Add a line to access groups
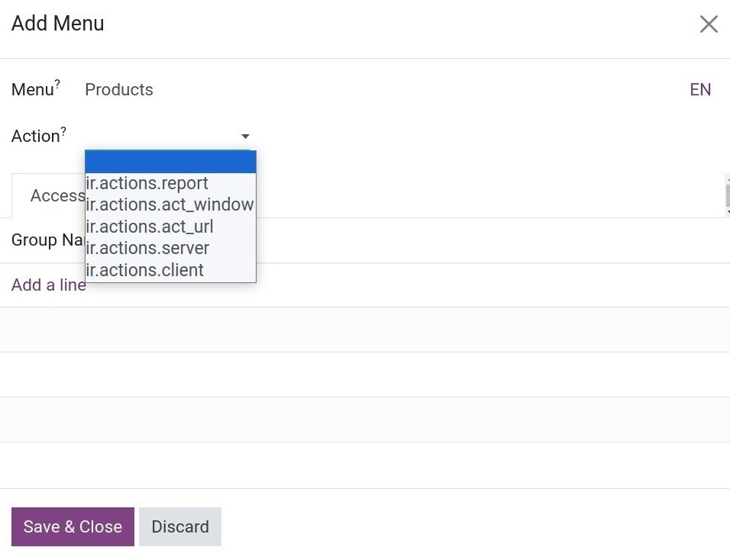This screenshot has width=730, height=560. click(x=48, y=285)
